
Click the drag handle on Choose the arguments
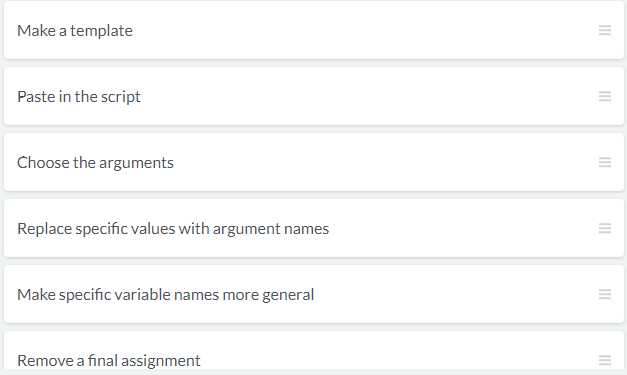click(605, 162)
